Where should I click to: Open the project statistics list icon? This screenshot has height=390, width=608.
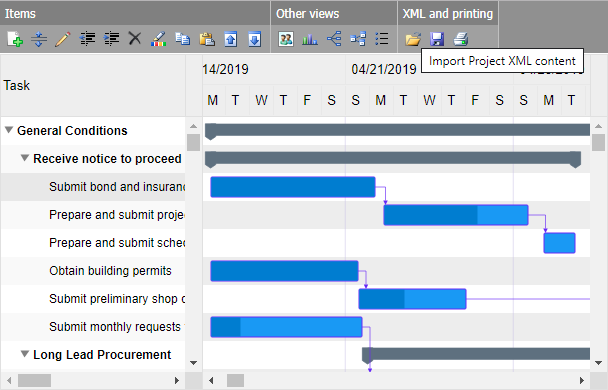pos(382,39)
